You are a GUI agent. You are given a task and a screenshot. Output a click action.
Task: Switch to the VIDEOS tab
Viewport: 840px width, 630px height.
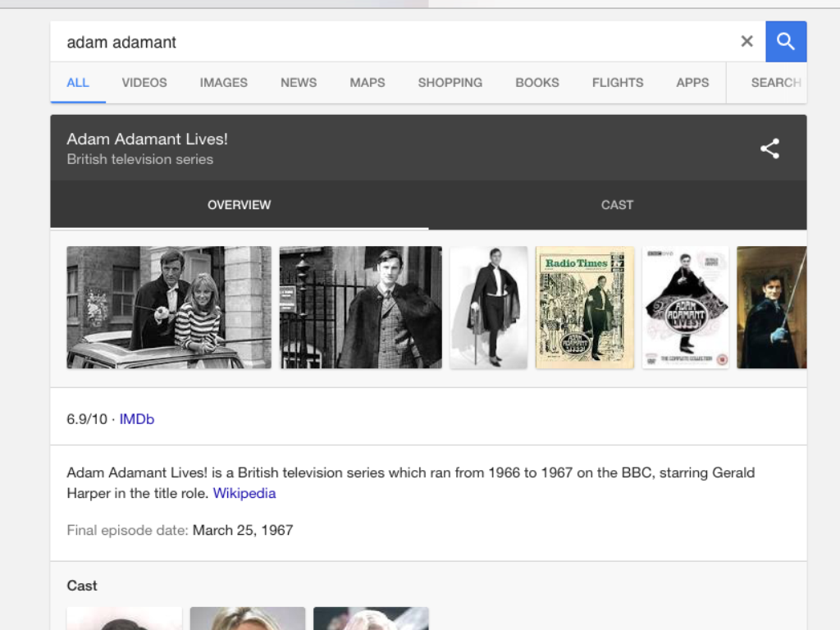[x=144, y=83]
